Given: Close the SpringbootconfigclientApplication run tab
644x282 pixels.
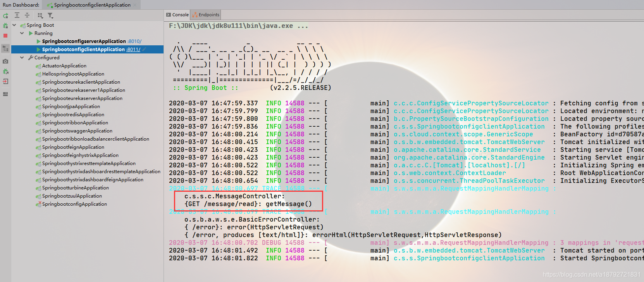Looking at the screenshot, I should (135, 5).
